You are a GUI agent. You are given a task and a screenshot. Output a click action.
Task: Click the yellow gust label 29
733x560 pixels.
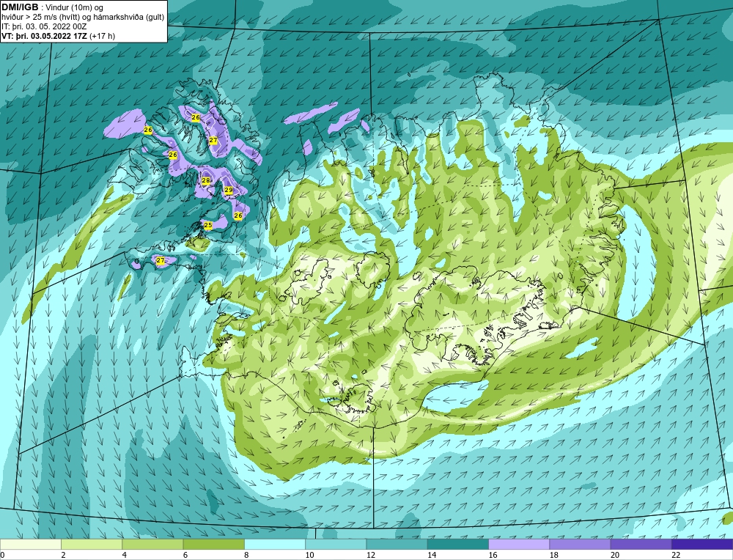point(229,190)
